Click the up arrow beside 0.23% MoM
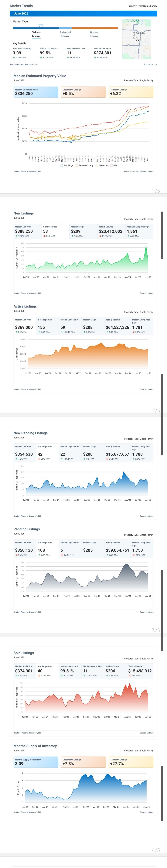The image size is (167, 868). [41, 58]
